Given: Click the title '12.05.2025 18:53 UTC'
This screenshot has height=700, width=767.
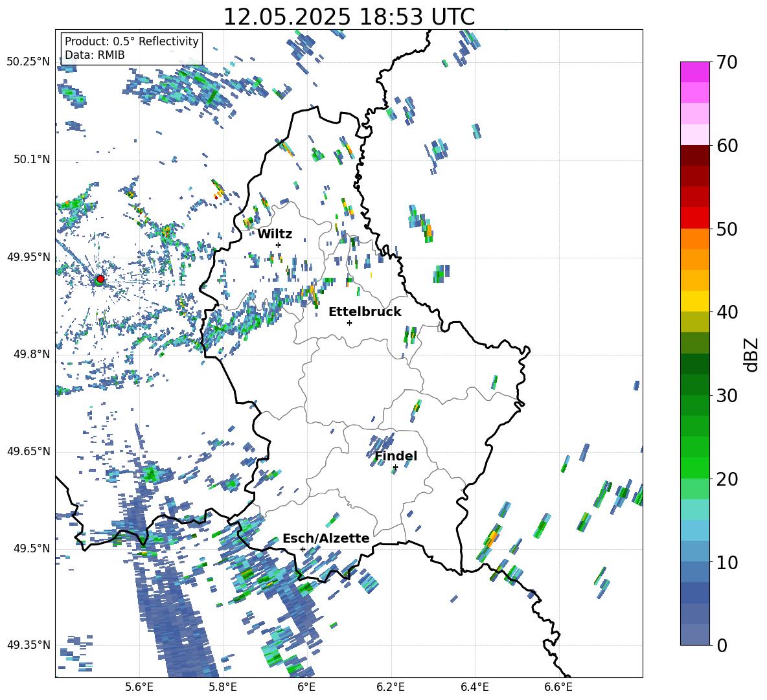Looking at the screenshot, I should 349,17.
